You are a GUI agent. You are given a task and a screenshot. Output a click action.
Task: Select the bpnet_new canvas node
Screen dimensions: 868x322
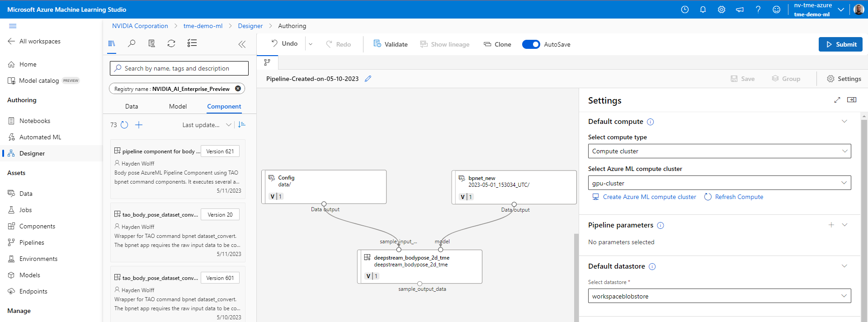[514, 187]
